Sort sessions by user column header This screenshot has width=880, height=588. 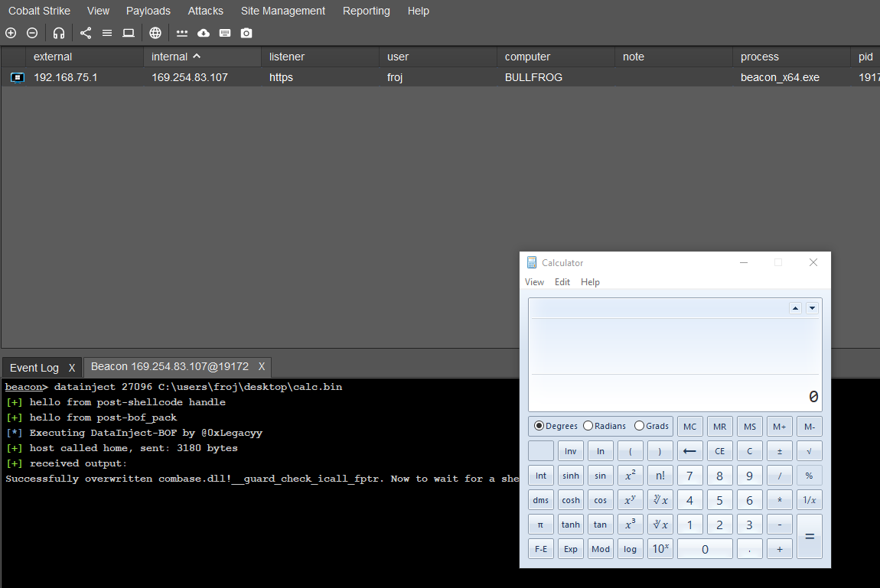[x=438, y=57]
